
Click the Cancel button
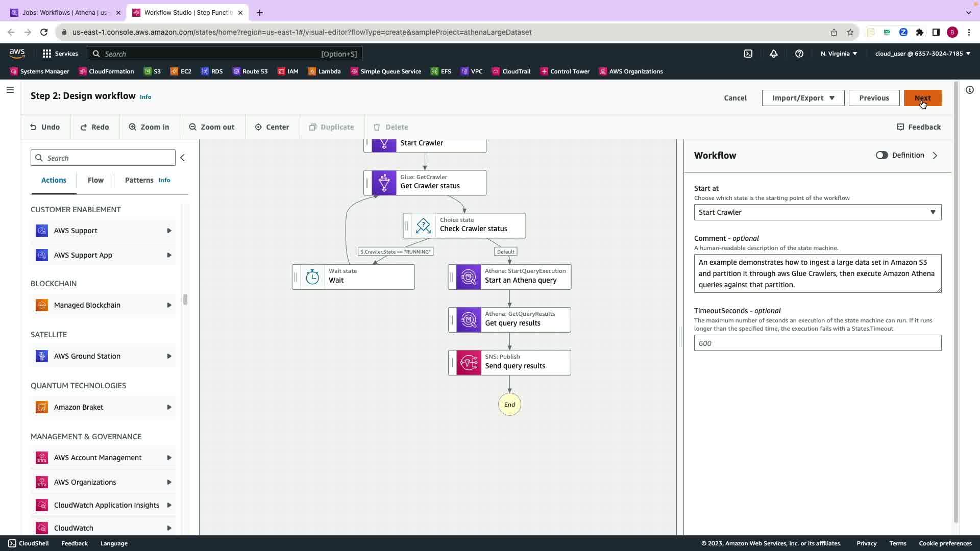(x=735, y=98)
